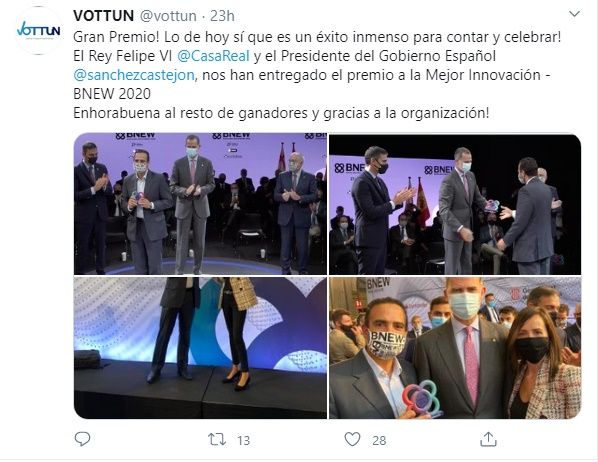This screenshot has height=462, width=598.
Task: Click the share upload icon
Action: (x=488, y=439)
